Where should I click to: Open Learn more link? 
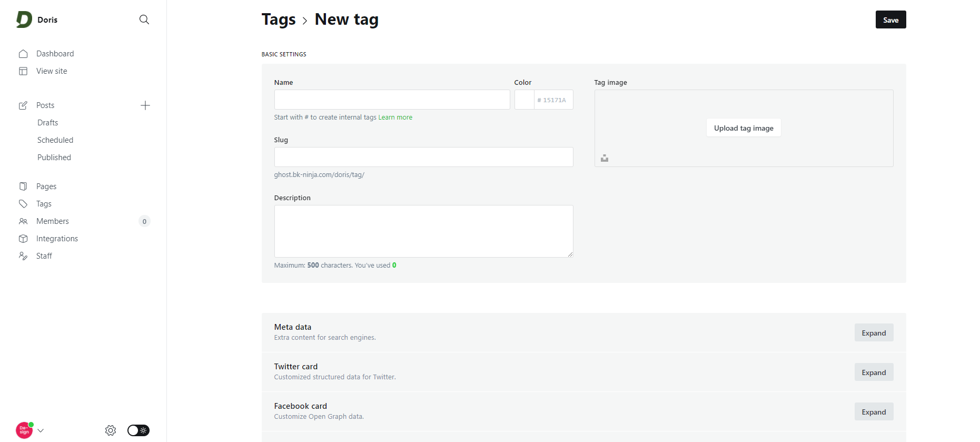point(395,117)
